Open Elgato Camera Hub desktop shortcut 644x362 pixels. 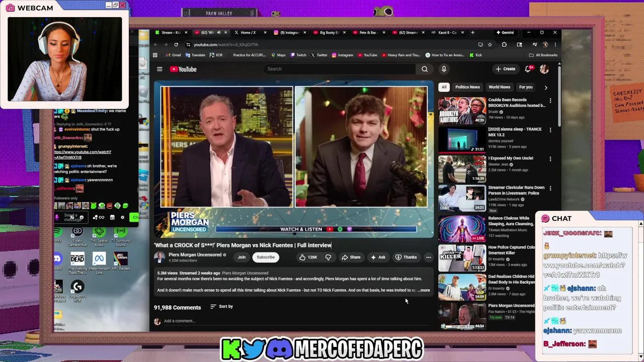pyautogui.click(x=77, y=235)
